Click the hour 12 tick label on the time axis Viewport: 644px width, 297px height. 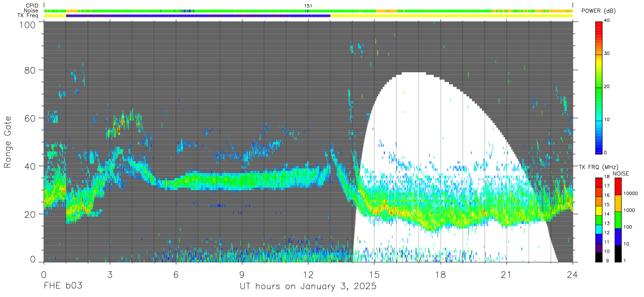[308, 274]
